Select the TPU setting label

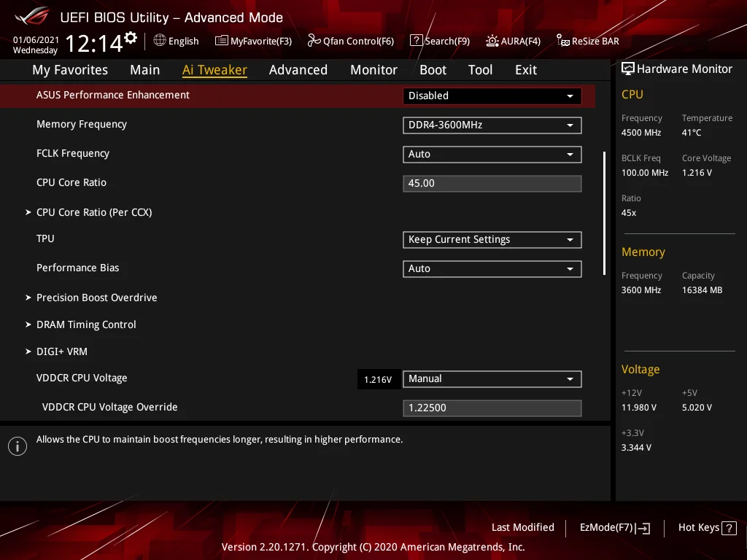point(45,238)
